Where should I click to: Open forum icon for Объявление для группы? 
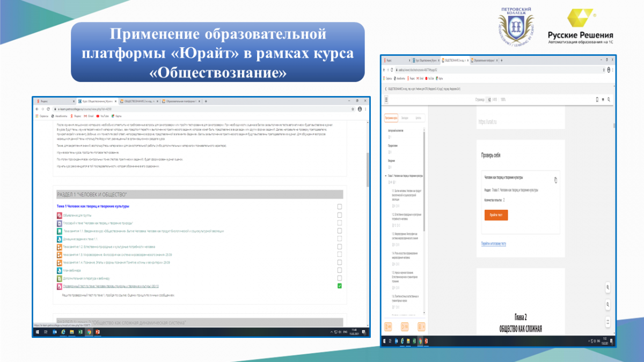click(x=60, y=215)
